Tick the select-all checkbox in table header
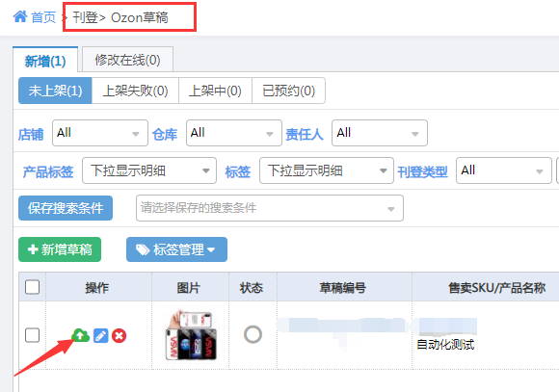 [x=33, y=287]
